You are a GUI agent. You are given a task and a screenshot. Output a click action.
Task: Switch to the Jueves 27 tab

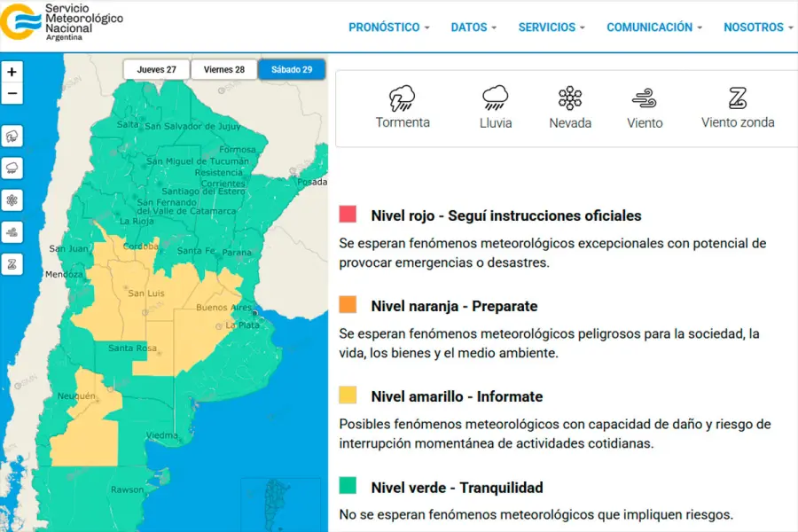pos(156,69)
